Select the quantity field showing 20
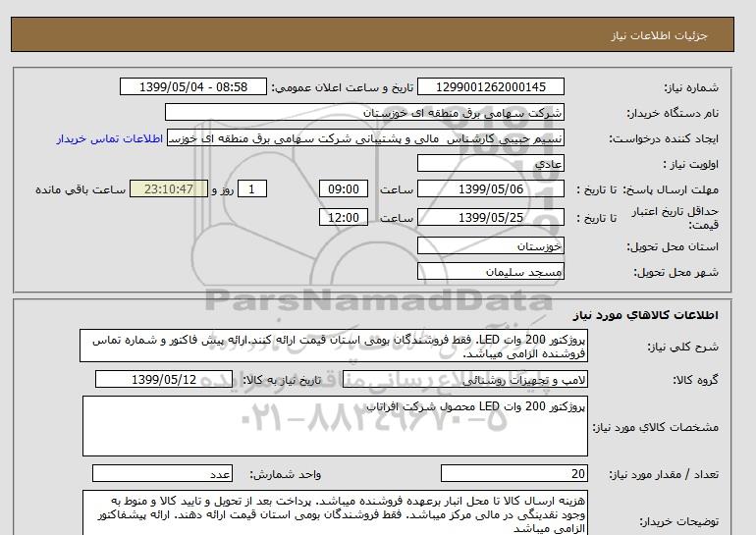Screen dimensions: 756x535 click(515, 473)
